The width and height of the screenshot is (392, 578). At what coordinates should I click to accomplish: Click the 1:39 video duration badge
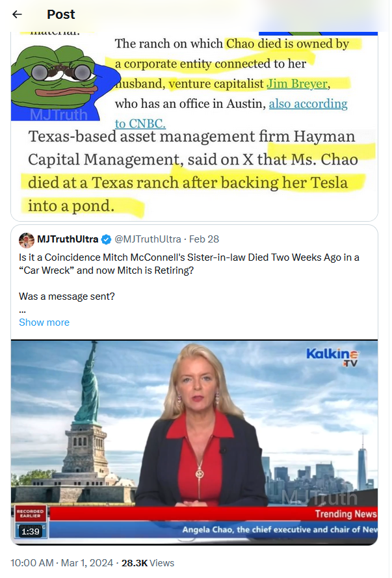click(30, 531)
